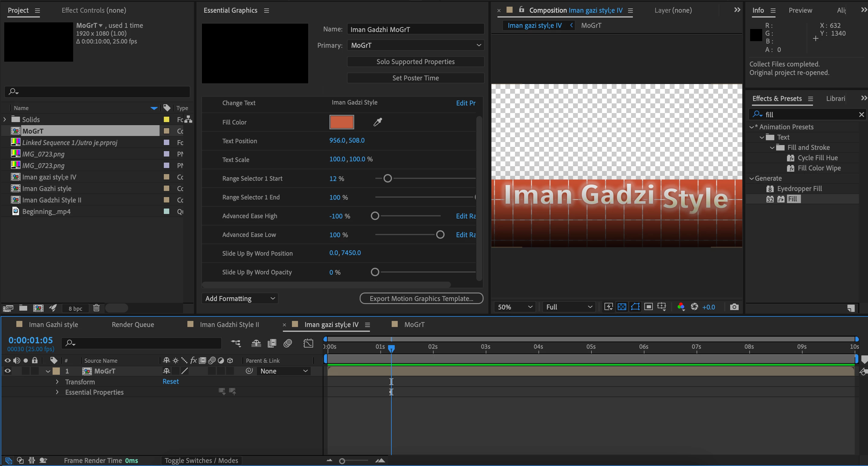Screen dimensions: 868x466
Task: Switch to the Effect Controls tab
Action: tap(94, 11)
